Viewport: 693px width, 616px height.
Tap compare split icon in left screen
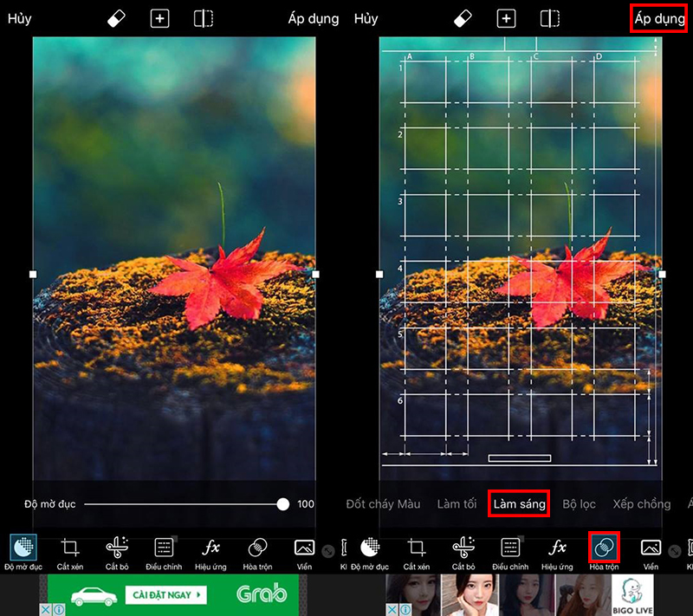204,19
